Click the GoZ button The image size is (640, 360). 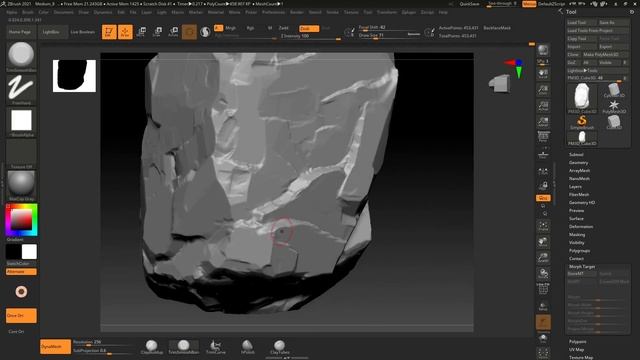pos(573,63)
